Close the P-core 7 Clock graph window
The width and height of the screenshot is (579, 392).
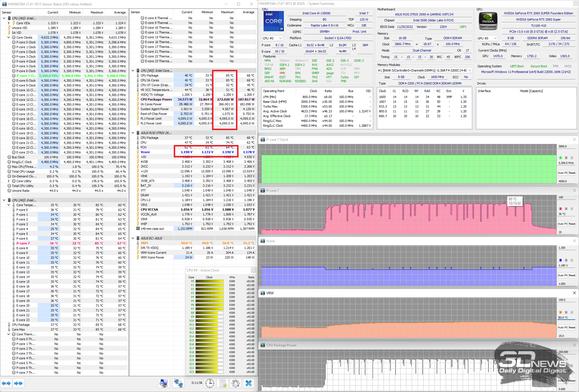tap(574, 140)
